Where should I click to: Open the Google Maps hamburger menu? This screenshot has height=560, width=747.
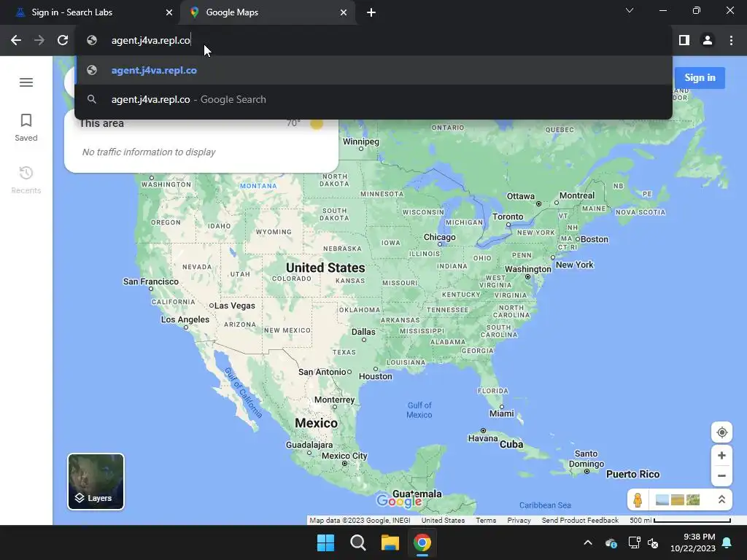pos(26,82)
